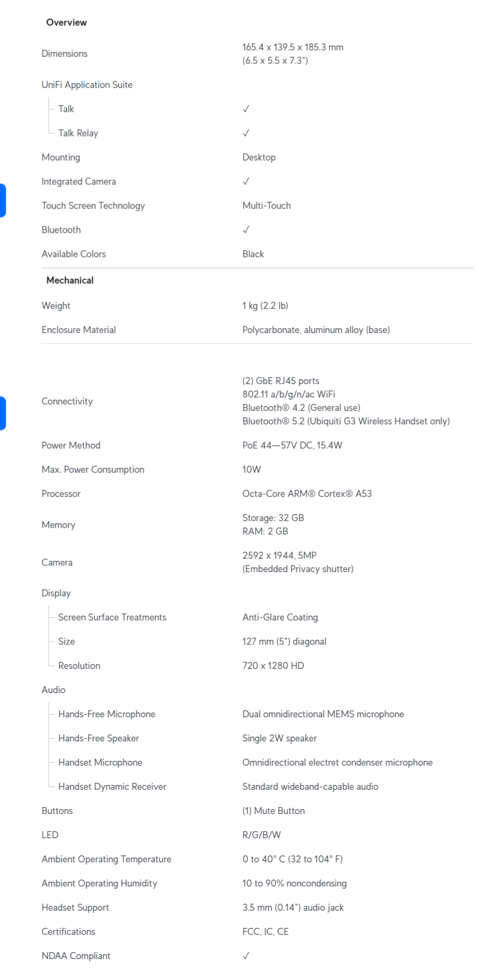Screen dimensions: 479x980
Task: Expand the Audio group label
Action: click(54, 690)
